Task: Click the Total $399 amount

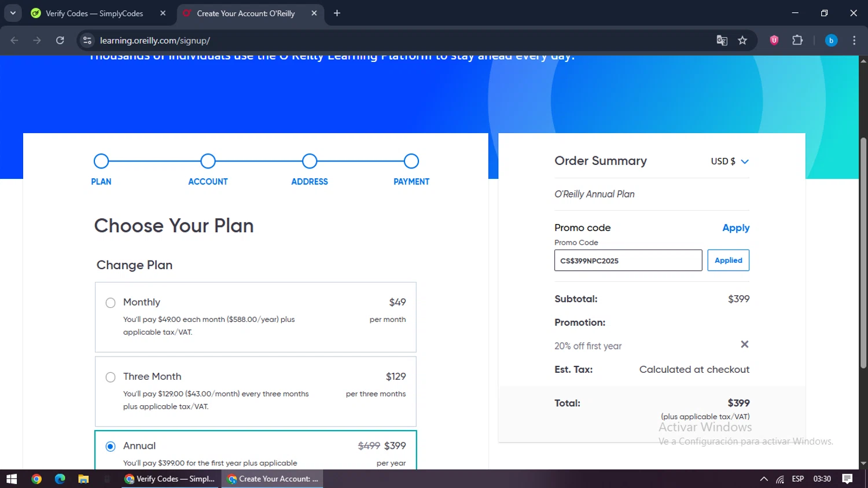Action: pyautogui.click(x=739, y=403)
